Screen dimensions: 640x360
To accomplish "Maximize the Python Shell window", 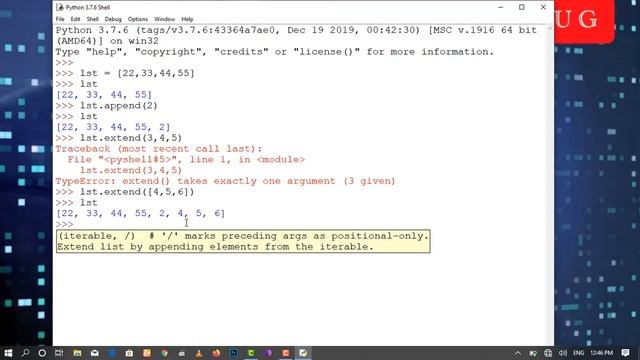I will pos(522,7).
